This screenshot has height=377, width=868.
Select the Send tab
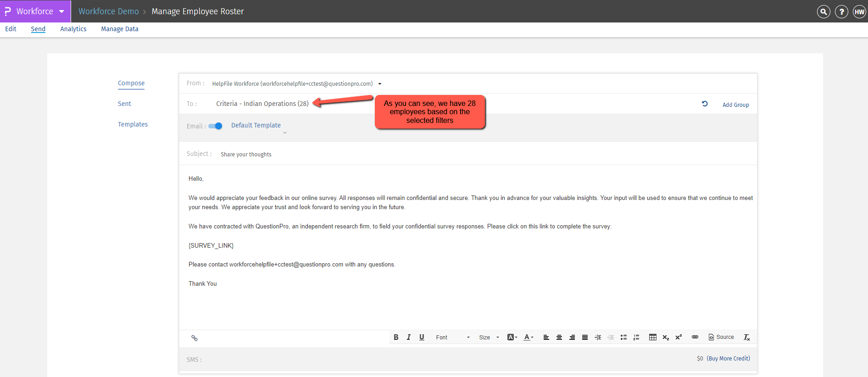point(38,29)
